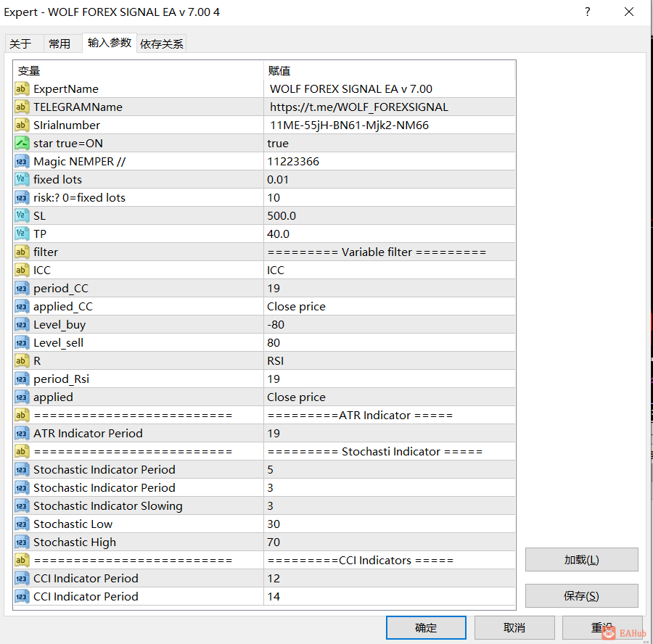Click the icon beside Stochastic Low
The image size is (653, 644).
pos(22,524)
